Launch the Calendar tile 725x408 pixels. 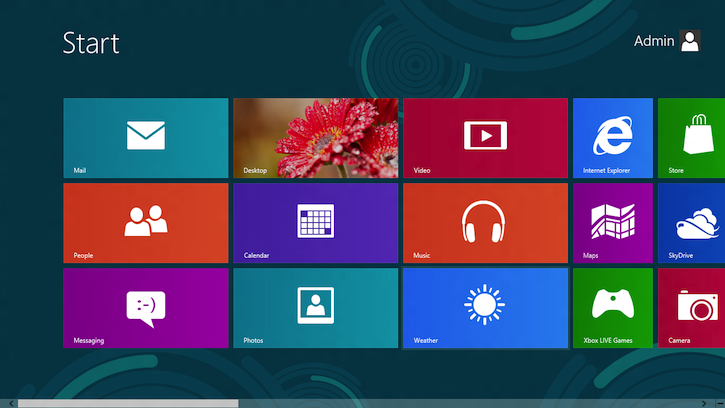(x=315, y=223)
